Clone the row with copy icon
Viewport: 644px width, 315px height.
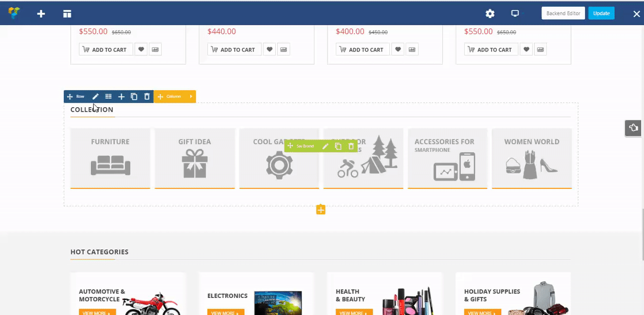point(134,97)
